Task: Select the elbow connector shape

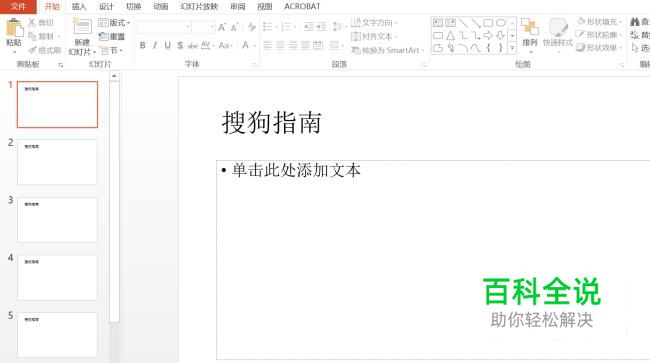Action: 463,36
